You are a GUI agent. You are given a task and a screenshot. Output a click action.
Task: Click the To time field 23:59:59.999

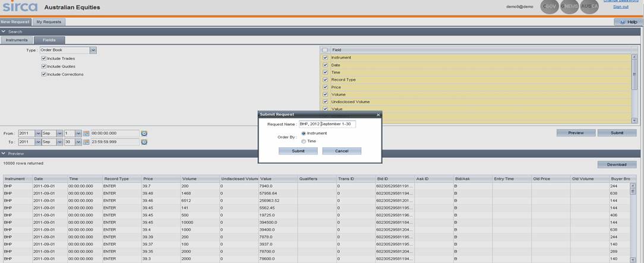click(115, 142)
